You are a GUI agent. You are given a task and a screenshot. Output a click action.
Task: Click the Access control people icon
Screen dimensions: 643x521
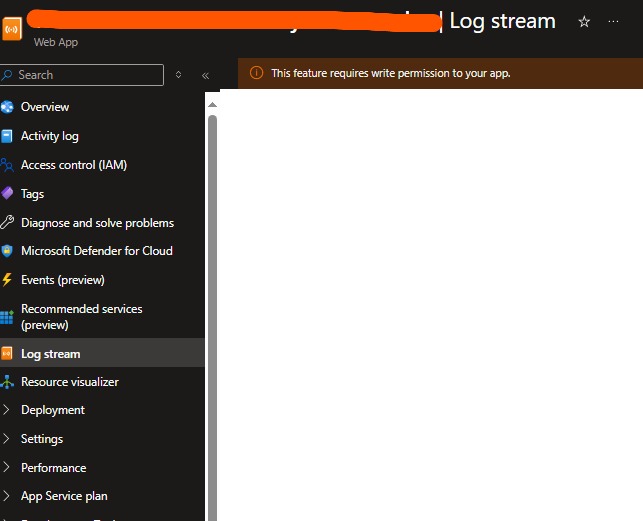(7, 165)
